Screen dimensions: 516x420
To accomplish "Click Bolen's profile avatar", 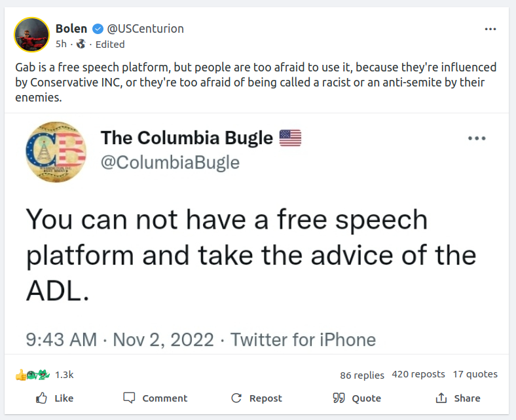I will pos(32,35).
